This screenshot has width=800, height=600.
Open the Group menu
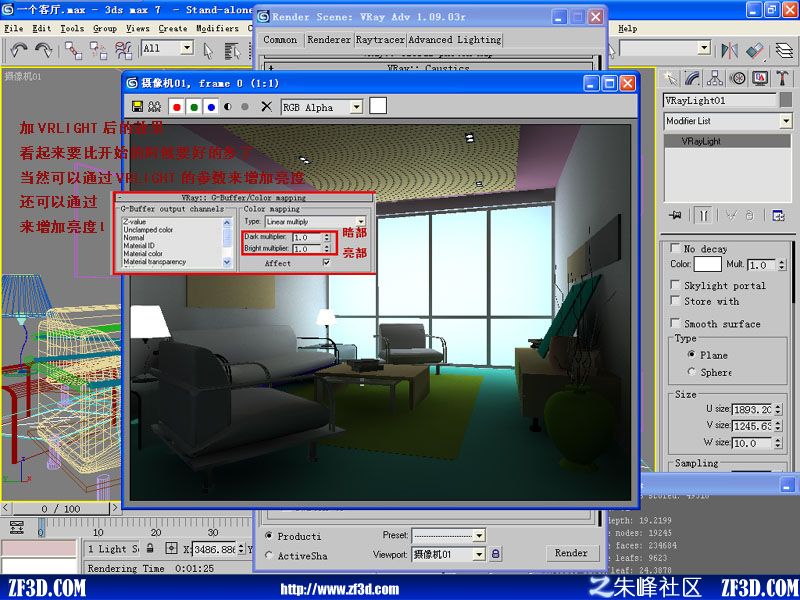coord(105,29)
